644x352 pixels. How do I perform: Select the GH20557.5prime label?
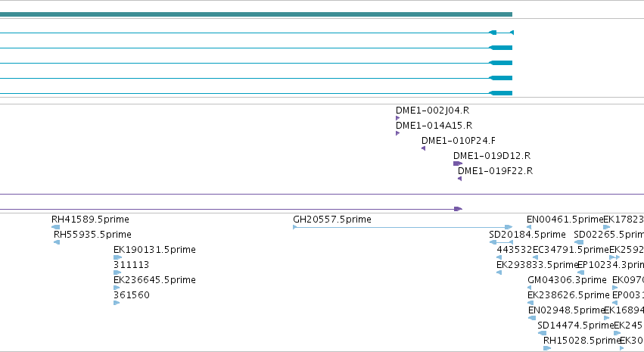pyautogui.click(x=332, y=219)
